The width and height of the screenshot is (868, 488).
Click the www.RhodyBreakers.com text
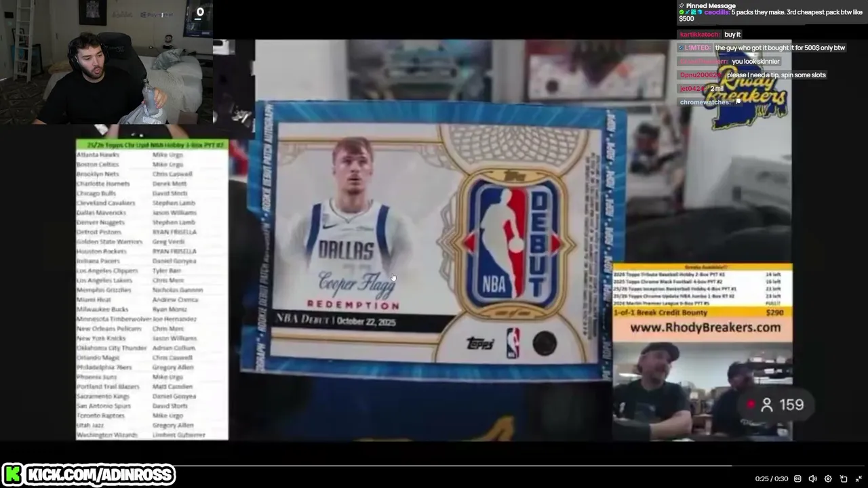[705, 327]
